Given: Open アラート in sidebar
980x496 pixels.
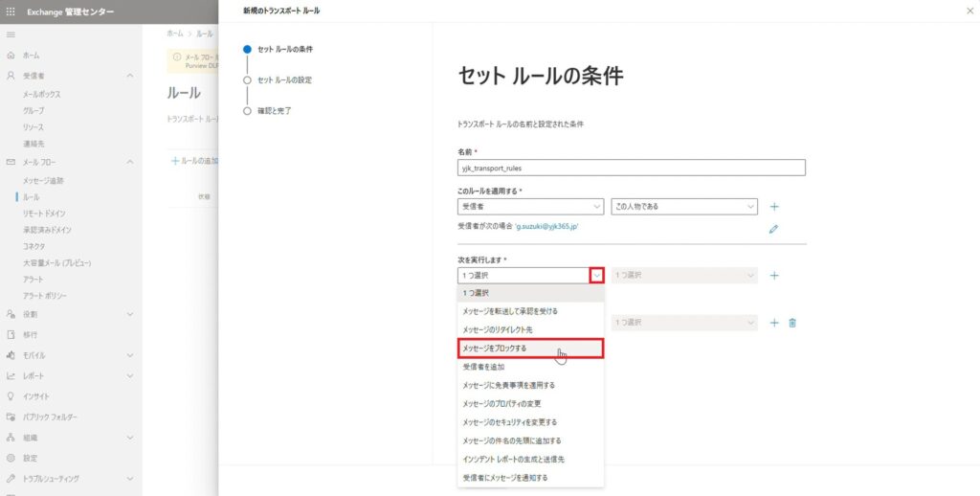Looking at the screenshot, I should point(33,279).
